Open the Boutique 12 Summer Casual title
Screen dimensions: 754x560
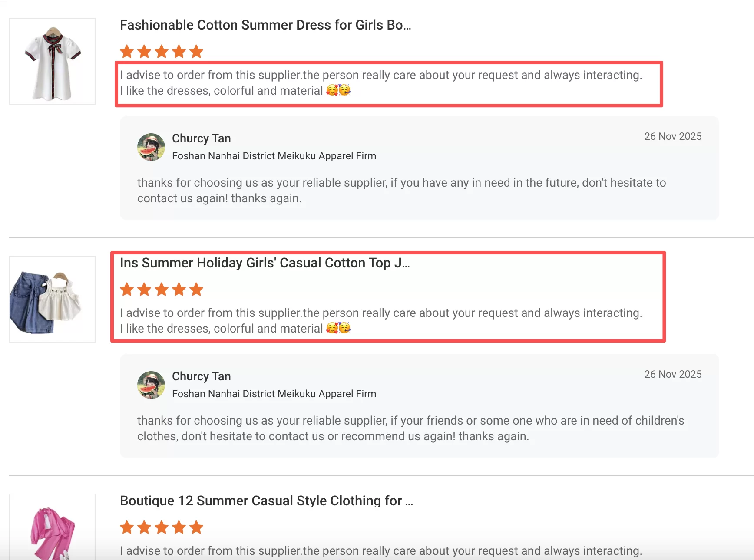point(266,501)
